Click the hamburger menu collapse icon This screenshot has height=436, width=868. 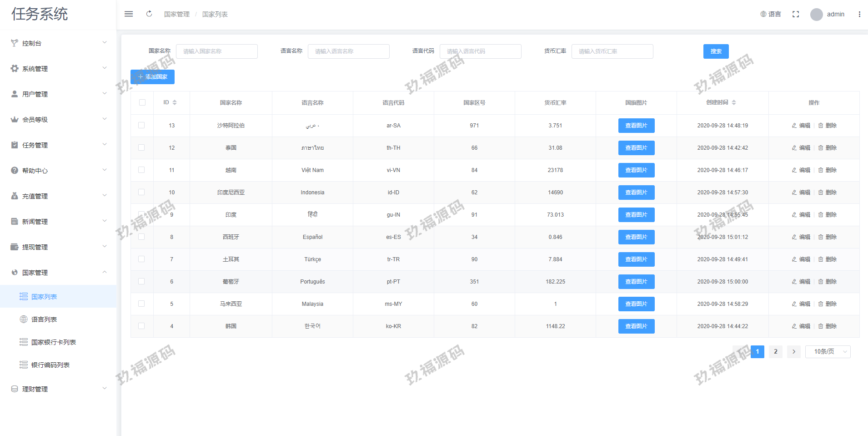129,14
